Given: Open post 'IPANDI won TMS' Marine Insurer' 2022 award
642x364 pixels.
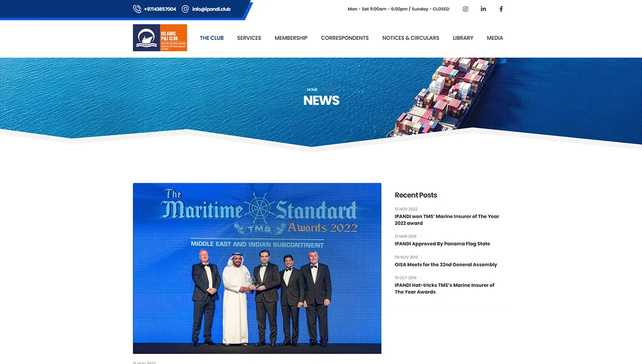Looking at the screenshot, I should click(447, 220).
